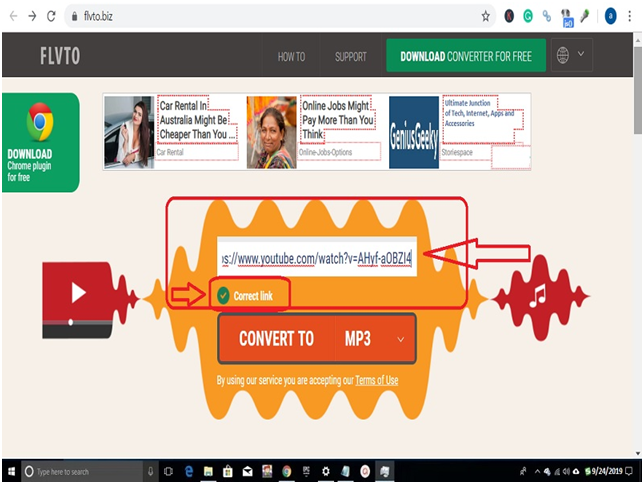Click the chain-link extension icon
Viewport: 644px width, 484px height.
tap(547, 16)
